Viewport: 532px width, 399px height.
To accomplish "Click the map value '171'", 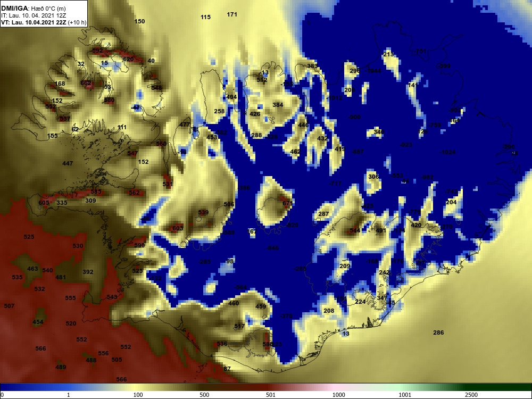I will pos(232,14).
